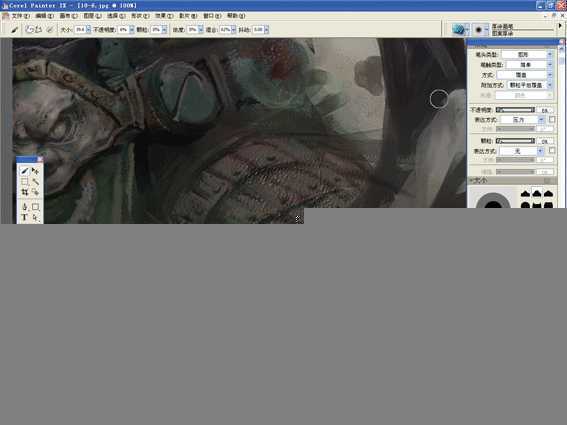Viewport: 567px width, 425px height.
Task: Open the brush variant dot icon
Action: (x=479, y=29)
